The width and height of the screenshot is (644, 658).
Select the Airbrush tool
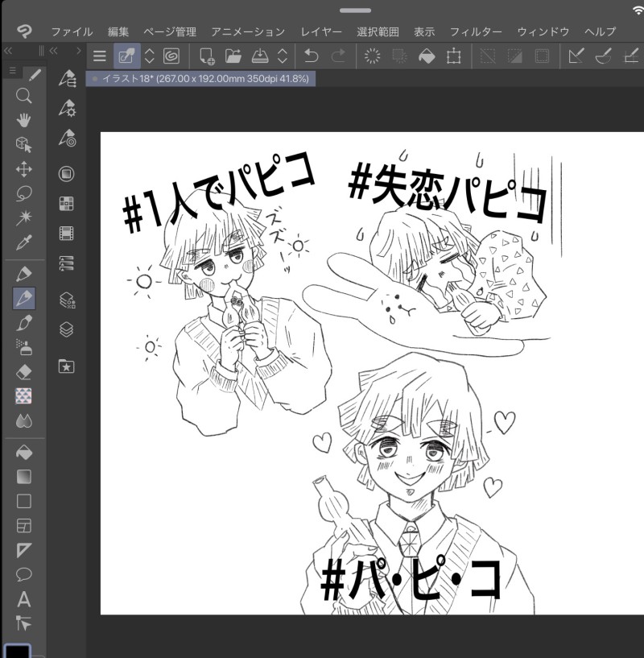pyautogui.click(x=24, y=347)
